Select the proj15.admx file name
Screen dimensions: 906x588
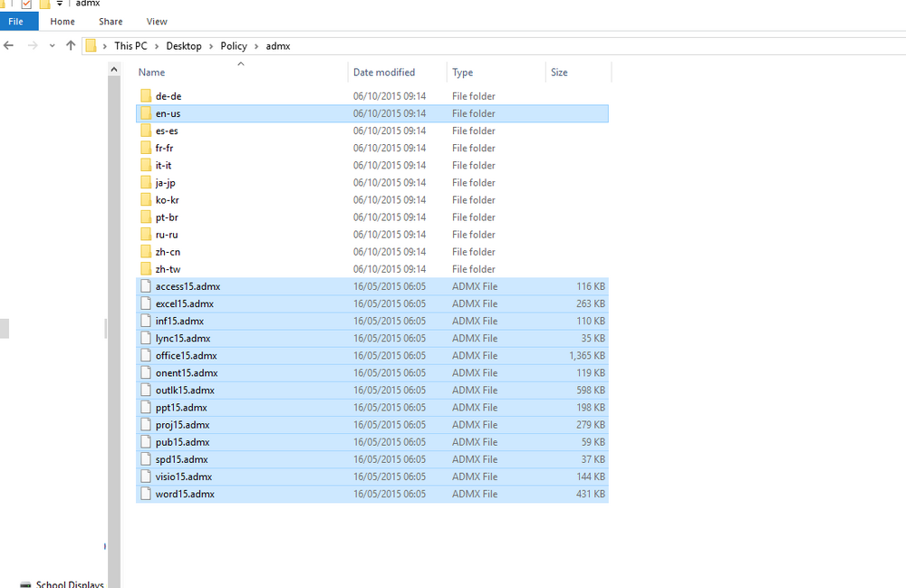pos(182,425)
